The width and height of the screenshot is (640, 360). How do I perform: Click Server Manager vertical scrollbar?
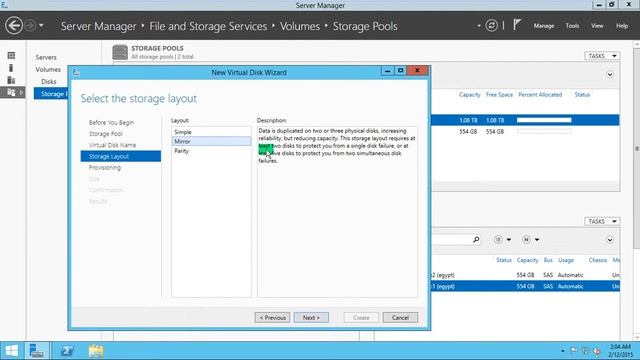pyautogui.click(x=636, y=149)
